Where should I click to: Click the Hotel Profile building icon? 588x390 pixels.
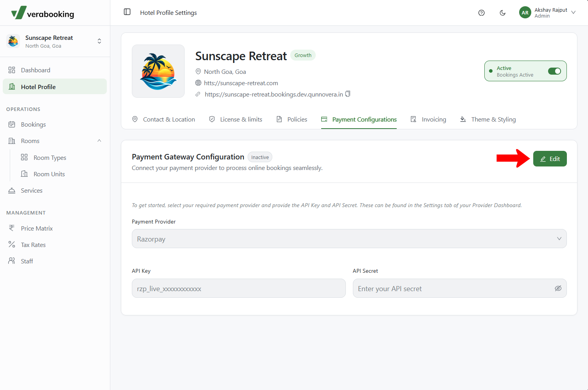click(12, 87)
